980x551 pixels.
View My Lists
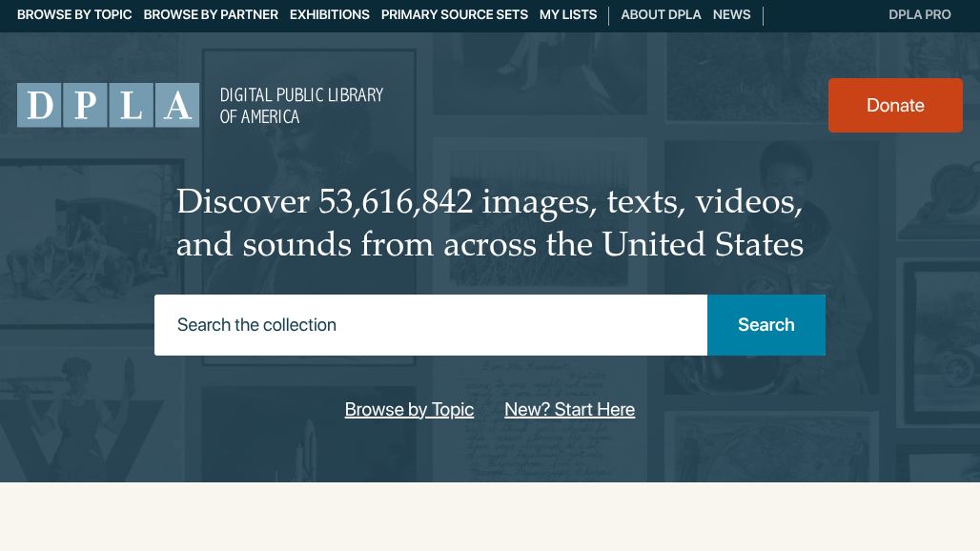(567, 14)
